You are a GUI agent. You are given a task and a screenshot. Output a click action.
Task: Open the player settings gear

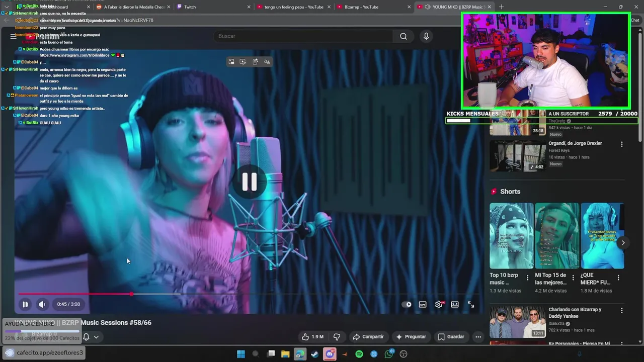point(439,304)
